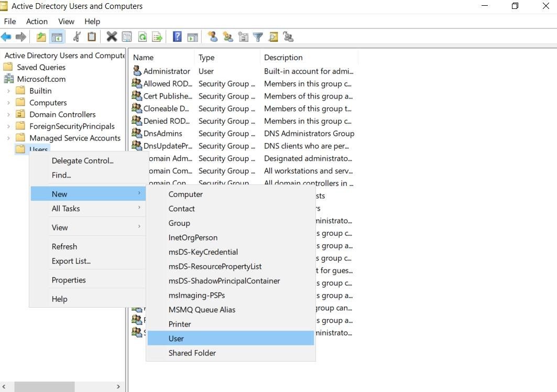Screen dimensions: 557x392
Task: Click tree pane scrollbar left arrow
Action: 4,386
